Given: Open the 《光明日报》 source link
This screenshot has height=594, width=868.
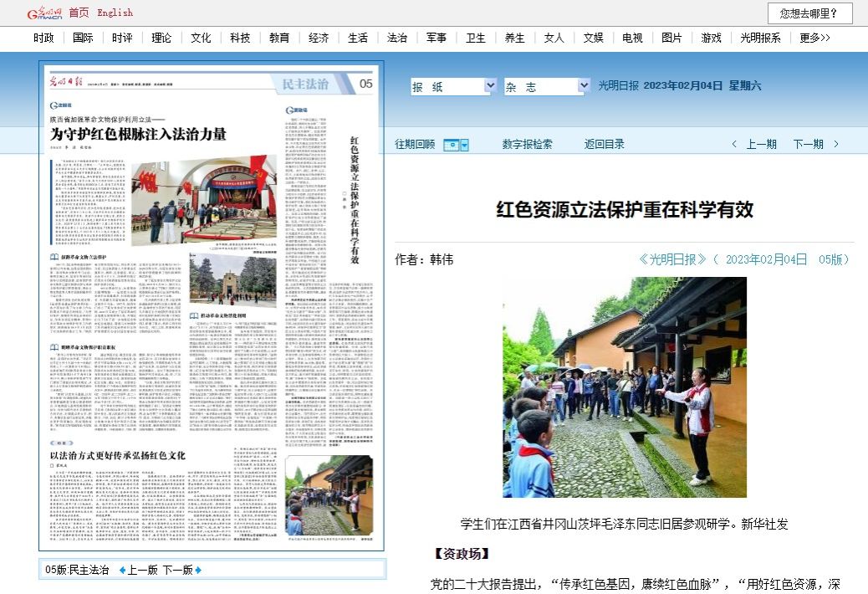Looking at the screenshot, I should 672,259.
